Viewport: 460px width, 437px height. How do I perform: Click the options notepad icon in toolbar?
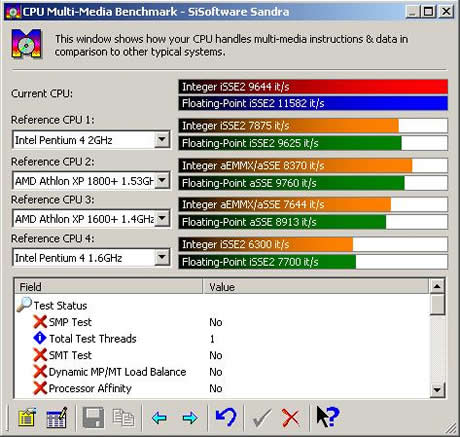(x=27, y=417)
